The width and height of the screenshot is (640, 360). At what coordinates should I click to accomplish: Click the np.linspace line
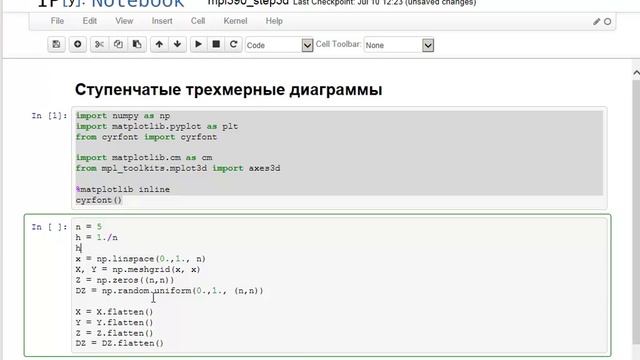pos(140,259)
